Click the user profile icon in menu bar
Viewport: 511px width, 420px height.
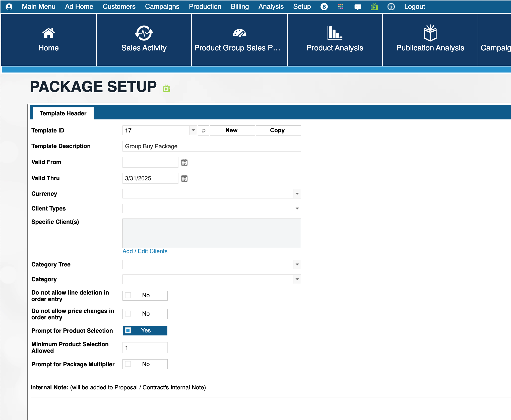(9, 7)
